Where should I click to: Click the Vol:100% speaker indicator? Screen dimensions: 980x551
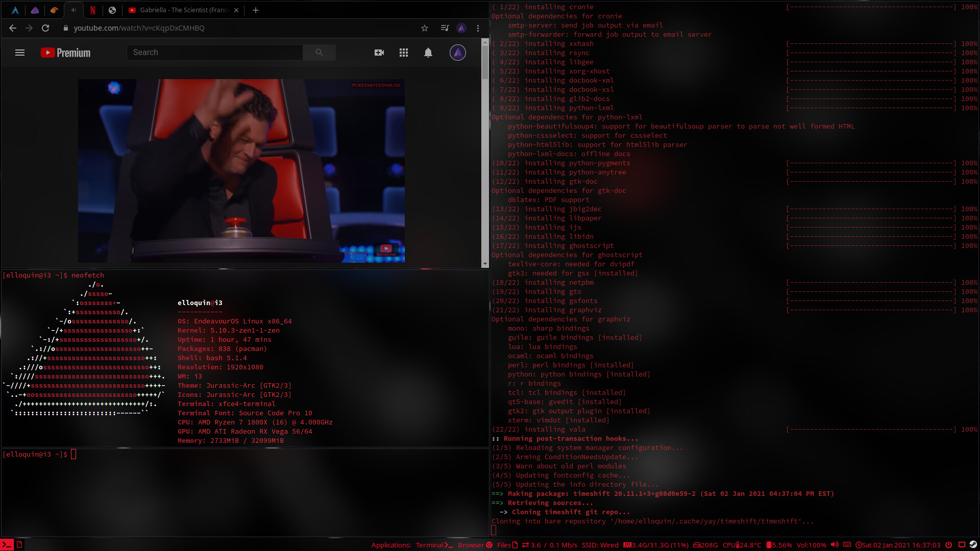pos(817,545)
